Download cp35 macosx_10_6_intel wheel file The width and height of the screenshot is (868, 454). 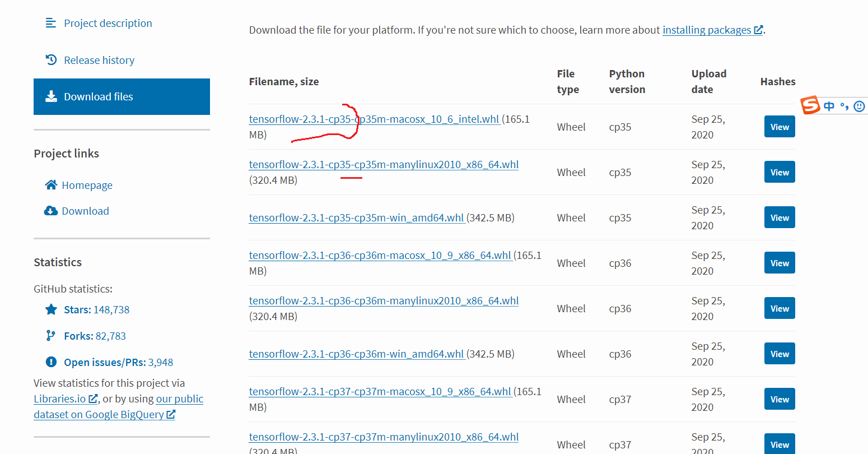pyautogui.click(x=374, y=119)
